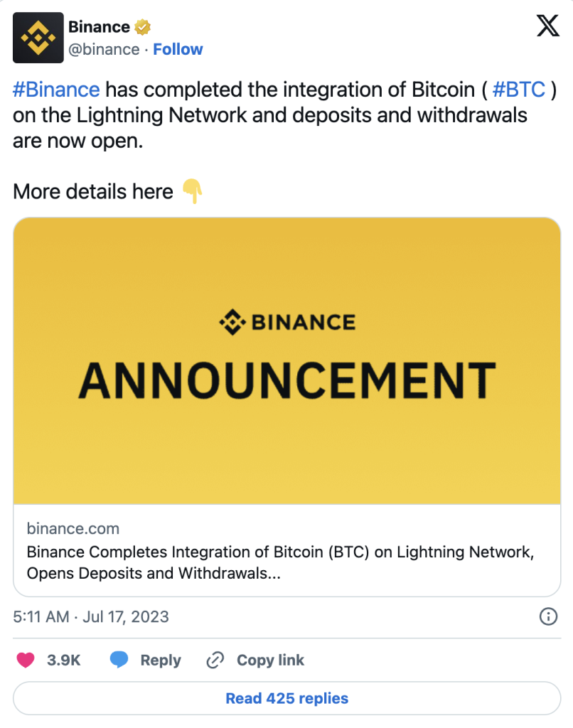
Task: Follow the Binance account
Action: [x=178, y=49]
